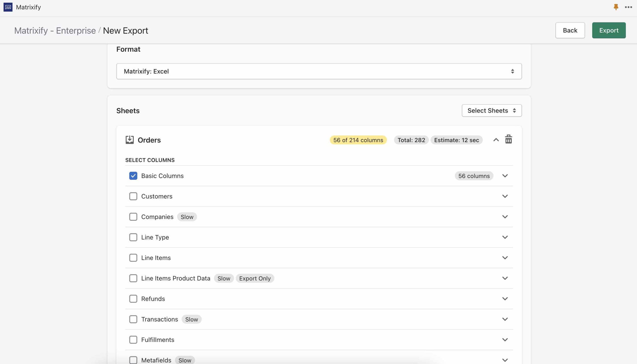Click the Matrixify app logo icon

8,7
